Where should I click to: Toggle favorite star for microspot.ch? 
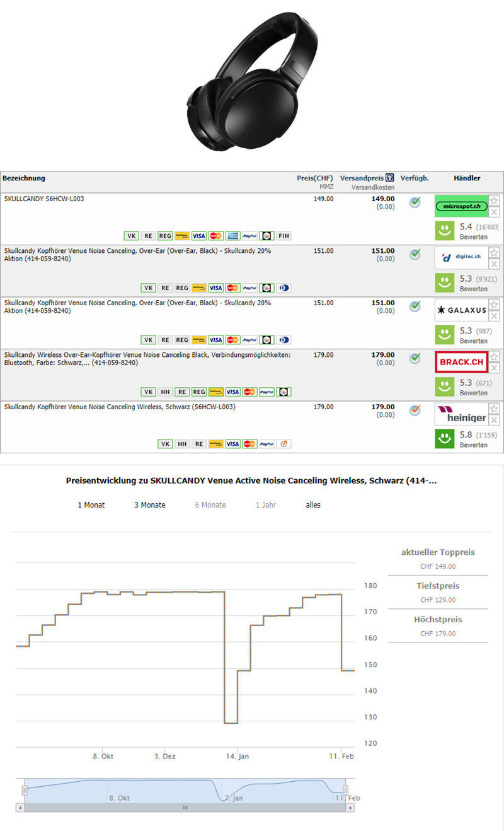(495, 200)
